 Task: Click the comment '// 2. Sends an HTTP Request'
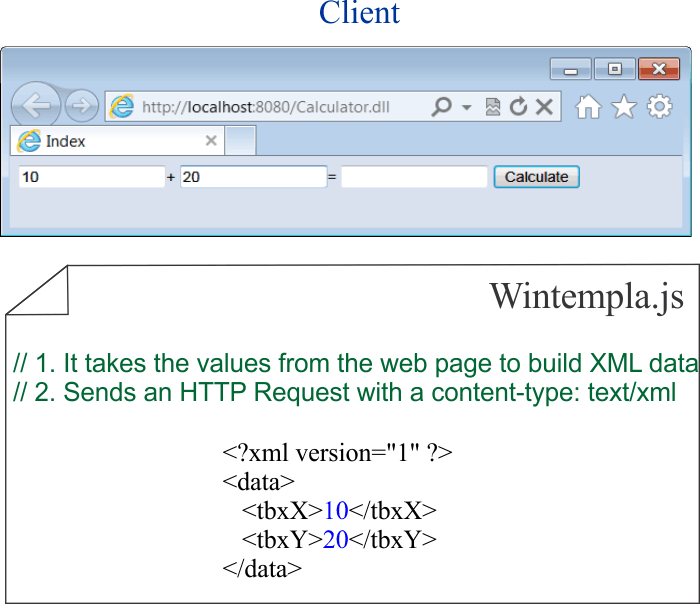point(344,392)
